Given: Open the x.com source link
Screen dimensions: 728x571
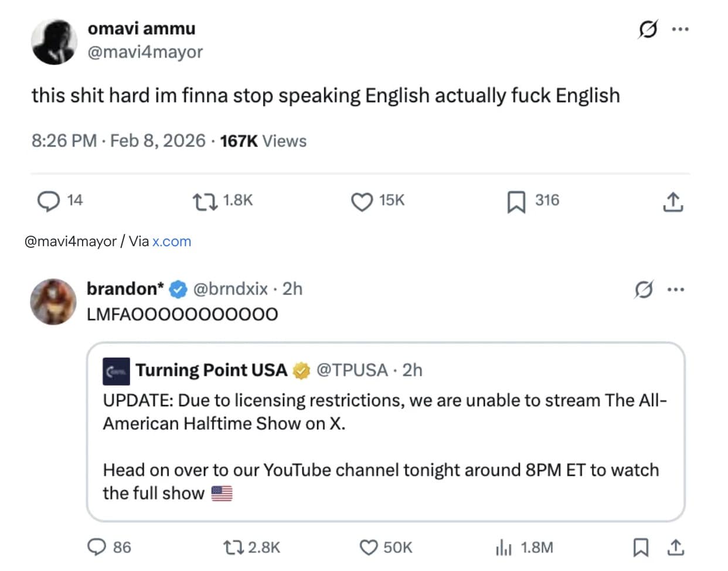Looking at the screenshot, I should tap(172, 242).
